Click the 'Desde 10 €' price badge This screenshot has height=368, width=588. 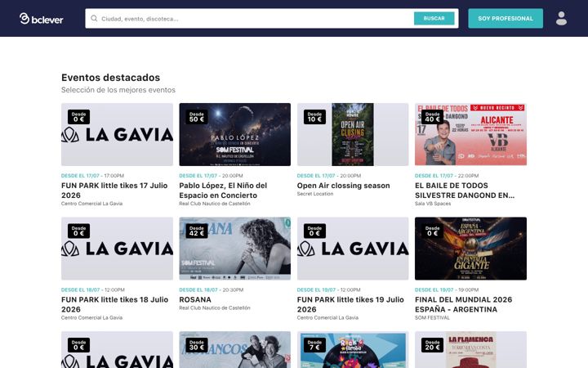(314, 117)
